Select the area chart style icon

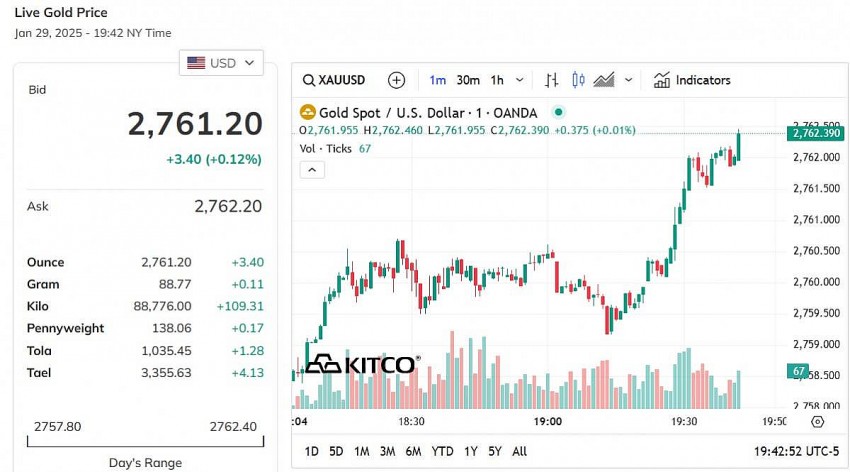tap(603, 80)
